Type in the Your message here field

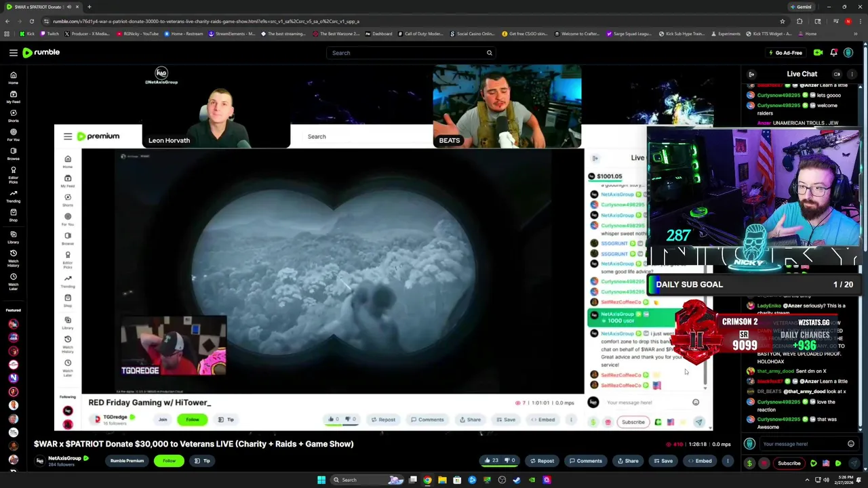802,444
